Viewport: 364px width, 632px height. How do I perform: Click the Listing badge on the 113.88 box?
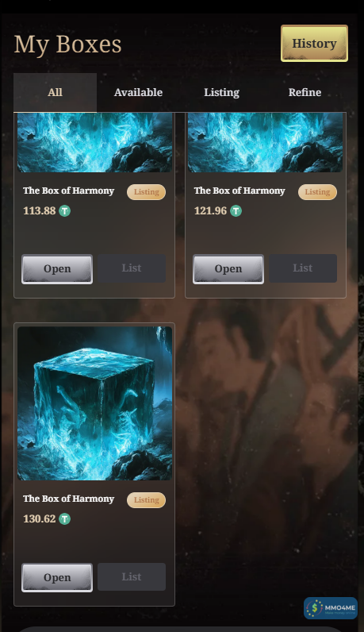(x=146, y=192)
